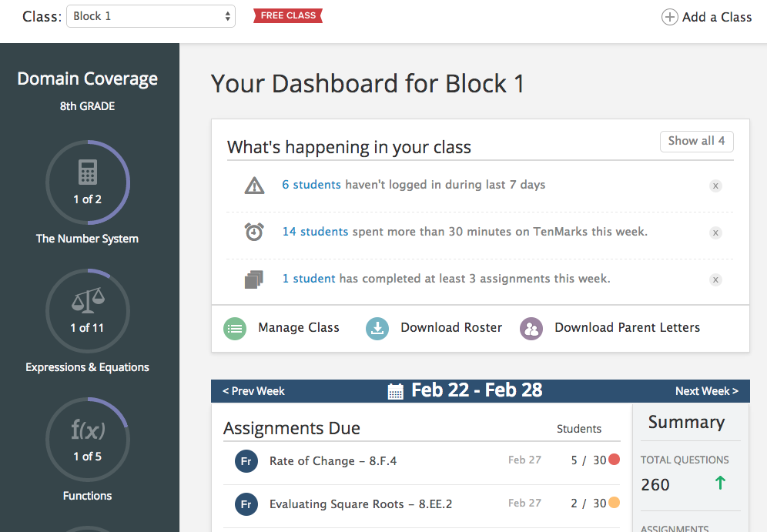Click the Assignments Due heading
This screenshot has height=532, width=767.
click(292, 428)
